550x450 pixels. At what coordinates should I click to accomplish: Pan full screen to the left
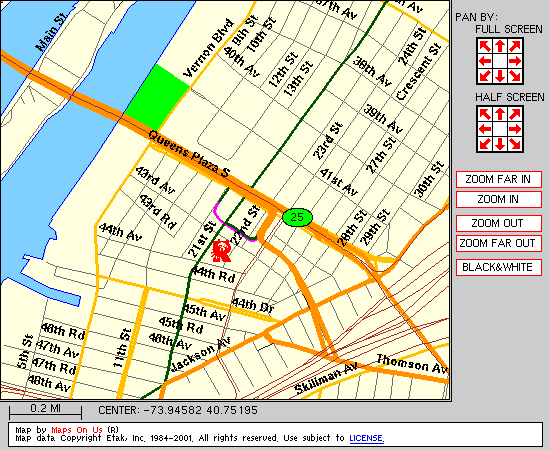click(485, 61)
